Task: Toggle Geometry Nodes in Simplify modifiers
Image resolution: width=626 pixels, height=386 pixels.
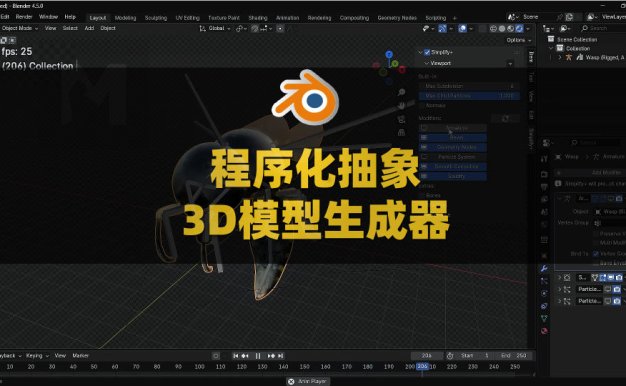Action: point(453,147)
